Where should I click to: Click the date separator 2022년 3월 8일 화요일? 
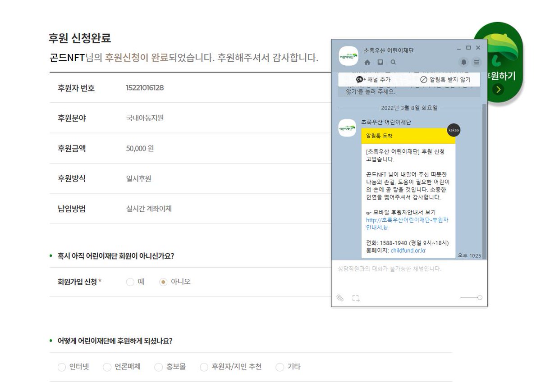click(409, 108)
